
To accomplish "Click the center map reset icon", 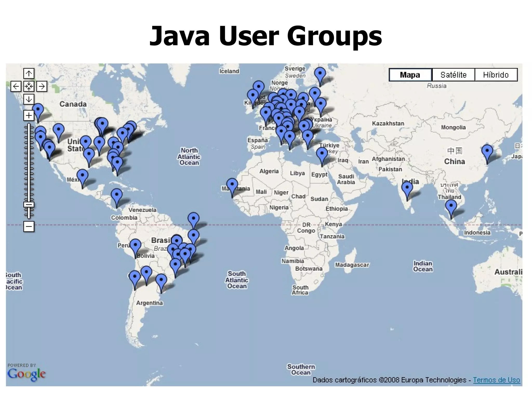I will [x=29, y=86].
